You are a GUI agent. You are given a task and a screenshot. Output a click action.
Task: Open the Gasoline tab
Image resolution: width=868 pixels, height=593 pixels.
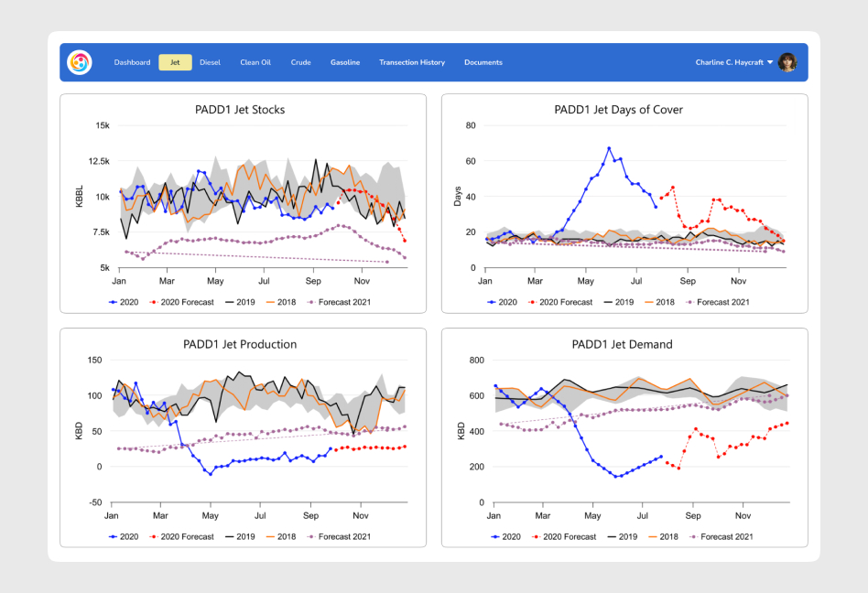click(345, 62)
